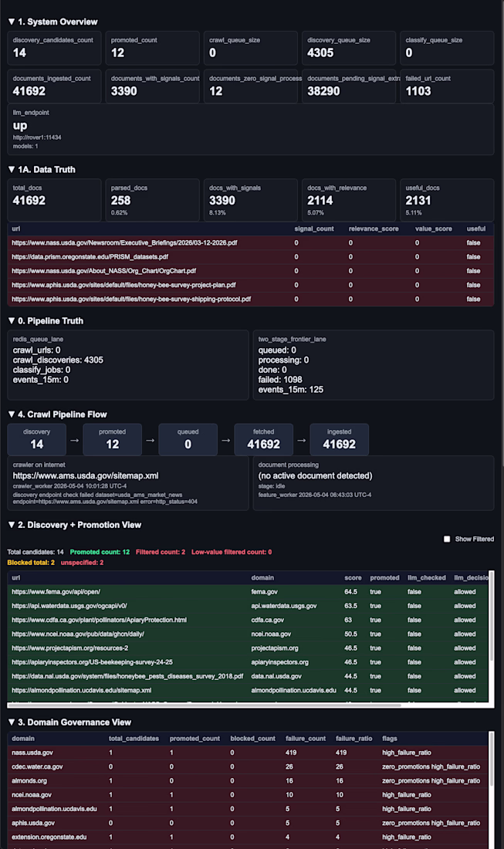Collapse the 1. System Overview section
This screenshot has height=849, width=504.
(52, 22)
